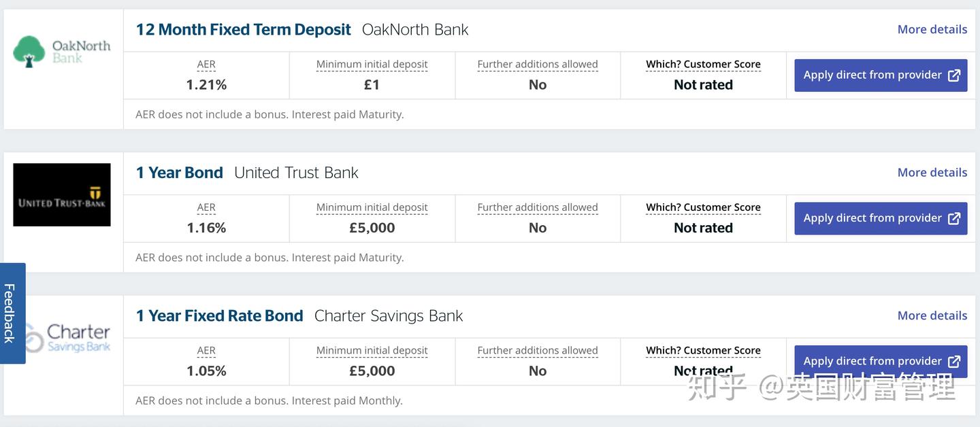
Task: Click the AER label in OakNorth row
Action: pyautogui.click(x=206, y=65)
